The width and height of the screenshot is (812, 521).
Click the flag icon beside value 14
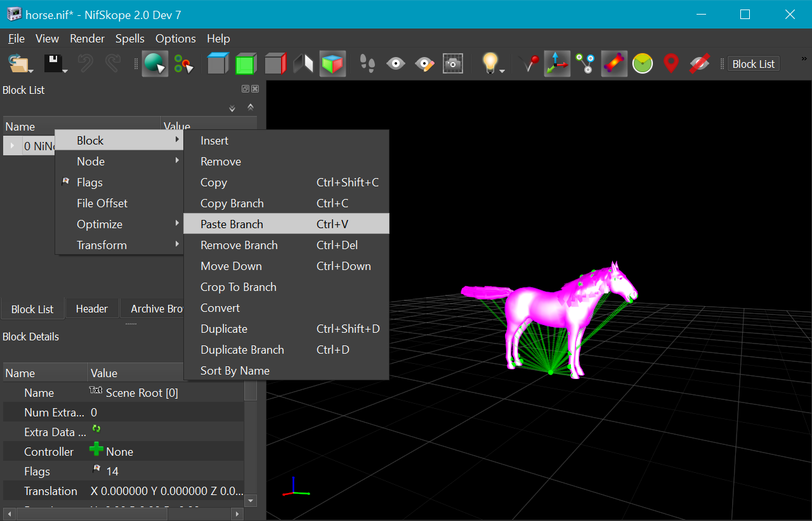[96, 470]
